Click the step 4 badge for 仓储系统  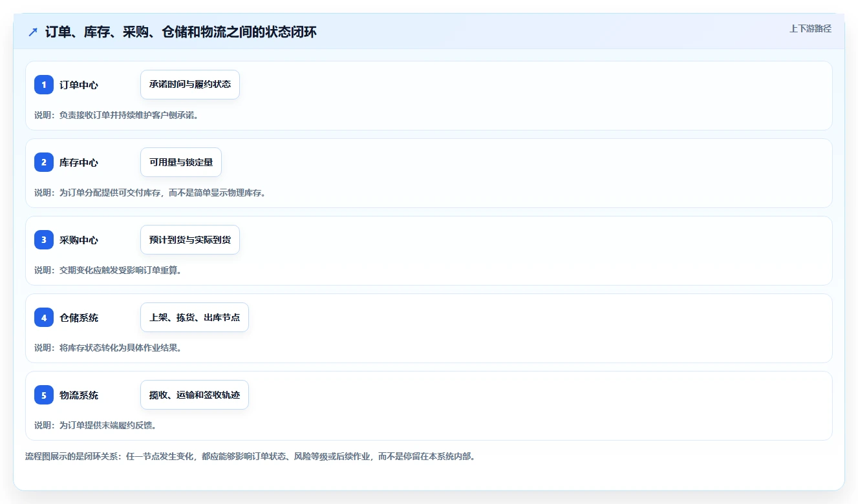coord(44,317)
